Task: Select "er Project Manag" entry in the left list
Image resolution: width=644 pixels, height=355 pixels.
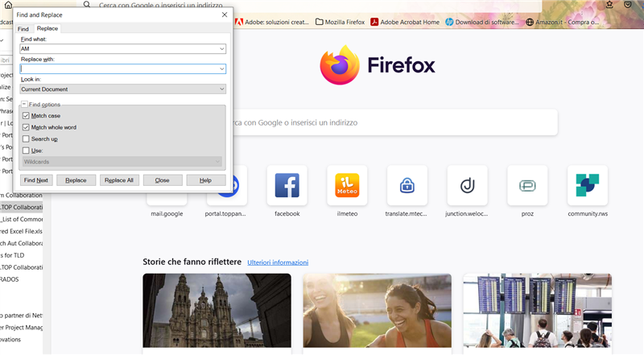Action: [22, 328]
